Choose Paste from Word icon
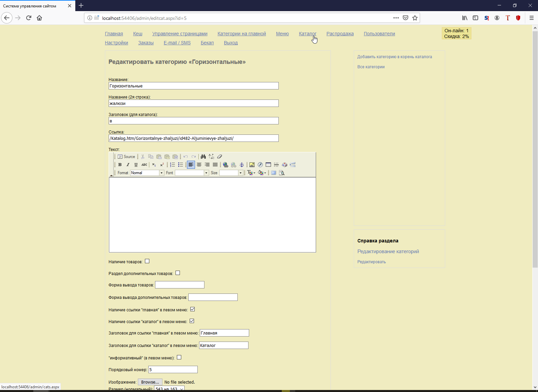This screenshot has height=392, width=538. 175,157
